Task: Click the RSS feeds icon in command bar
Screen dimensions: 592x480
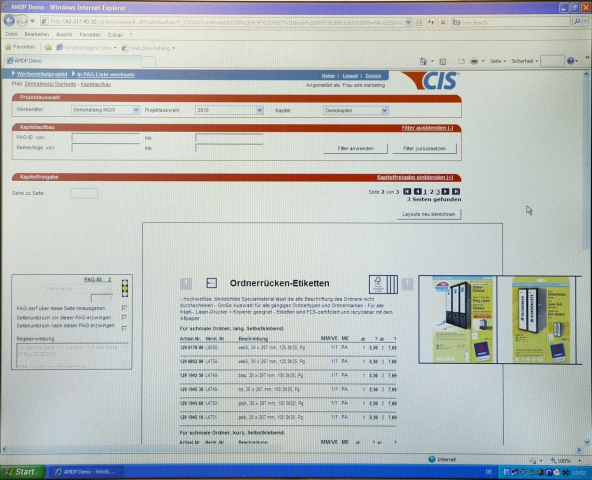Action: (x=443, y=61)
